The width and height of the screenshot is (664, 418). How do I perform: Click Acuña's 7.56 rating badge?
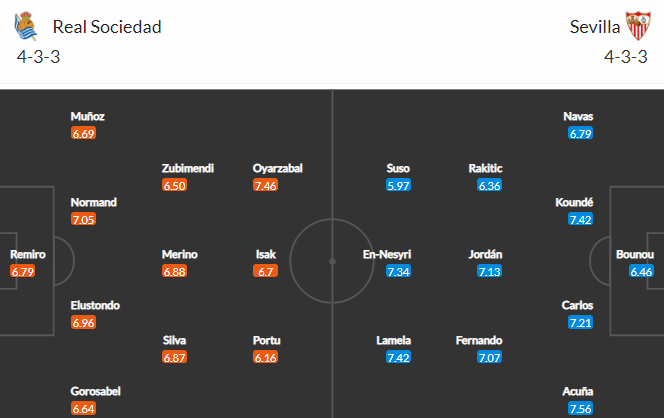[x=580, y=408]
